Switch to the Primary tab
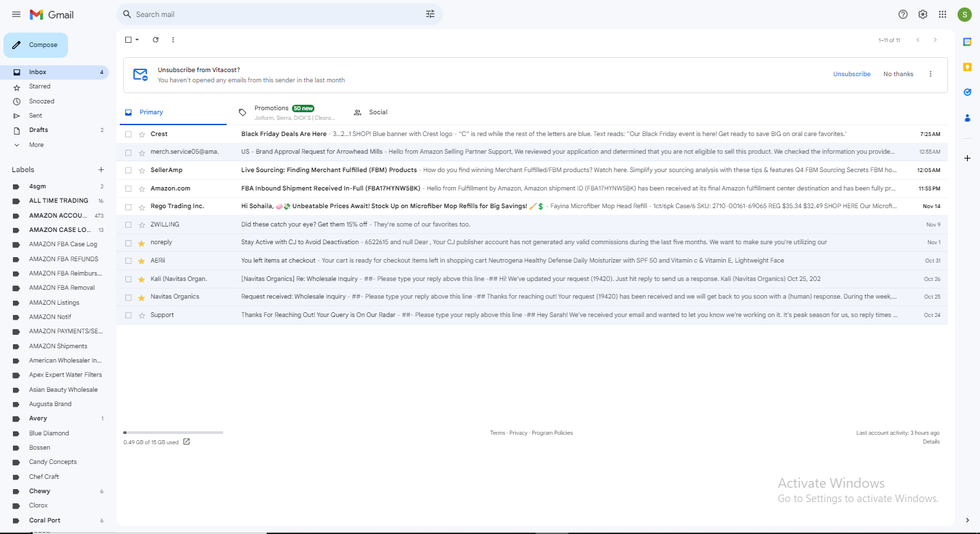Screen dimensions: 980x534 point(173,112)
